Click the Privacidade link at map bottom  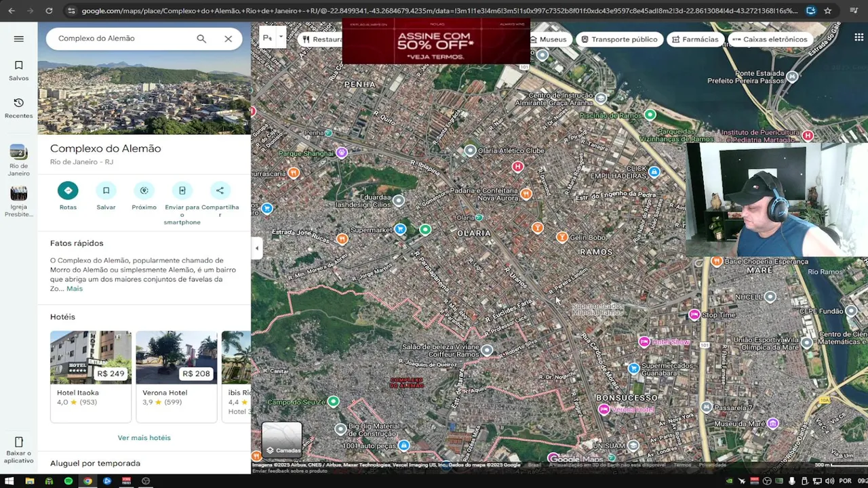click(x=713, y=465)
